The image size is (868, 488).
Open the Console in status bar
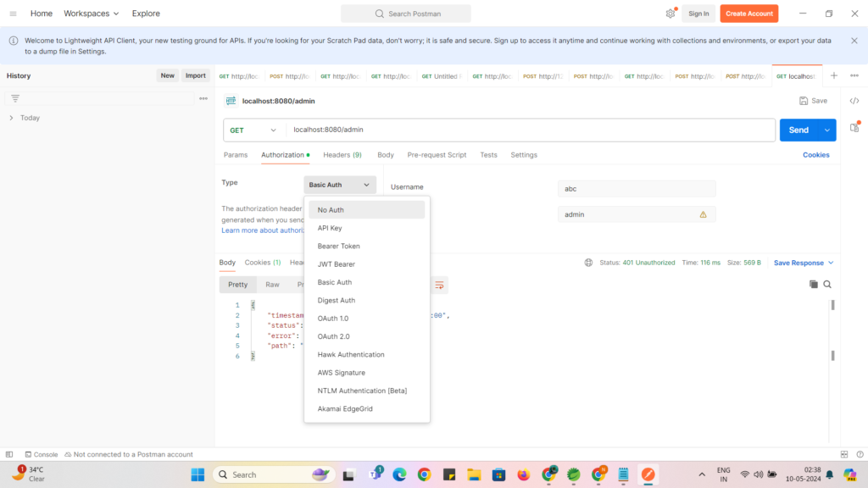pos(41,454)
